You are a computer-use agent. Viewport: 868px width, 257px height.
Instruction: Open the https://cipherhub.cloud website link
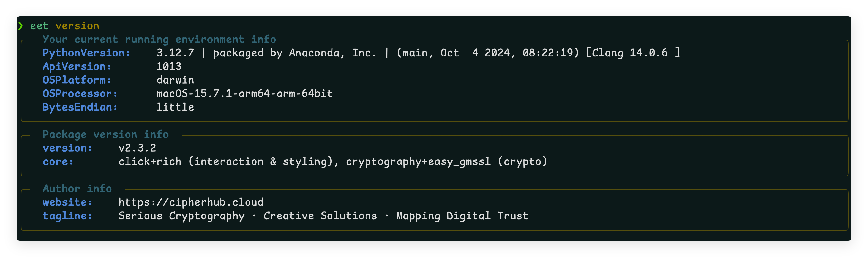click(x=191, y=202)
